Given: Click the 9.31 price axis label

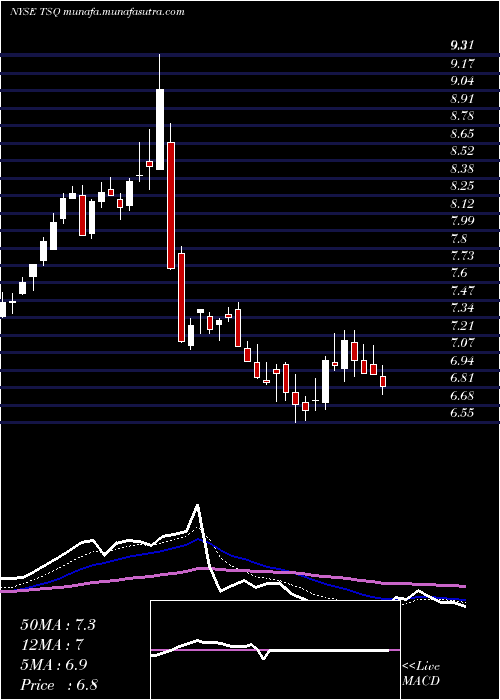Looking at the screenshot, I should click(x=462, y=46).
